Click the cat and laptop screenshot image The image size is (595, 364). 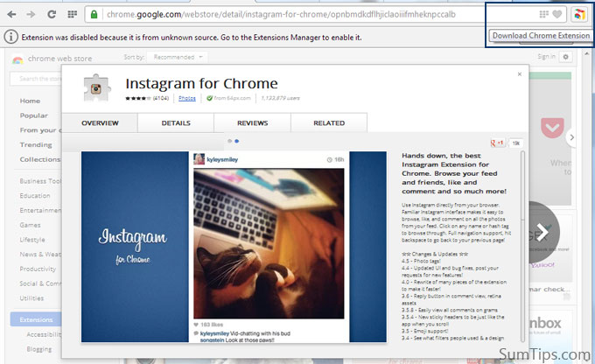[x=269, y=243]
